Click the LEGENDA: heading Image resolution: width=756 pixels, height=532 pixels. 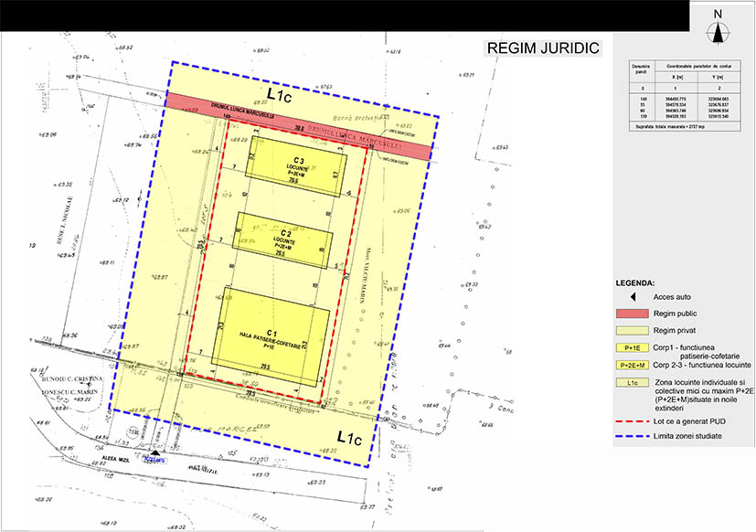click(635, 283)
